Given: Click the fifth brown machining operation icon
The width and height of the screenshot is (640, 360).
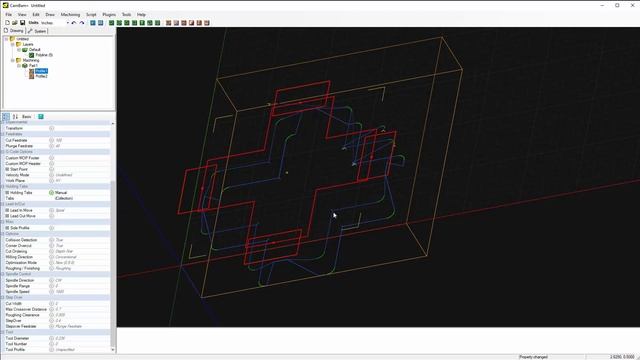Looking at the screenshot, I should 199,23.
